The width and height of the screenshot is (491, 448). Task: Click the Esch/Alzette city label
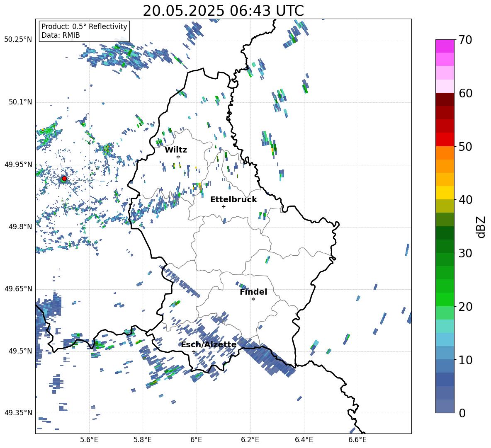click(209, 345)
